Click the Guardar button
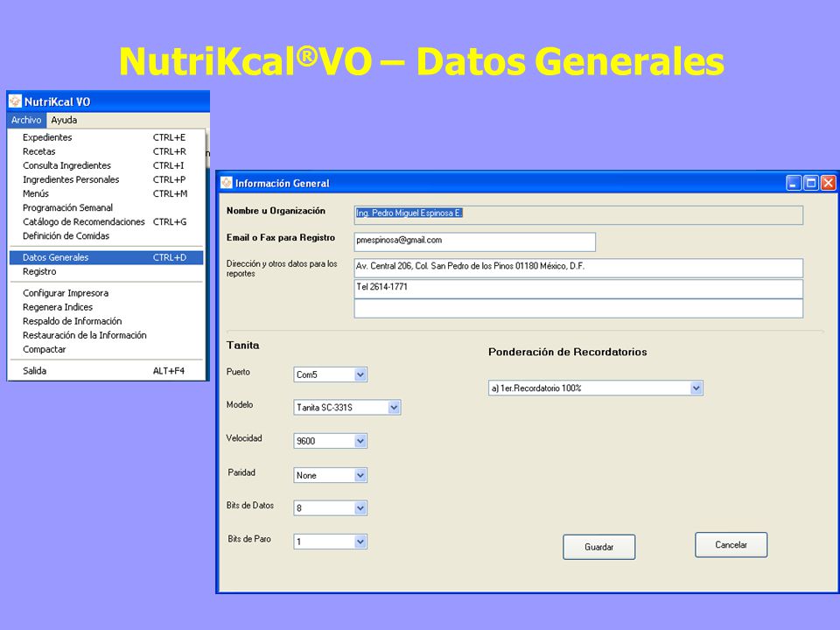 pos(598,547)
